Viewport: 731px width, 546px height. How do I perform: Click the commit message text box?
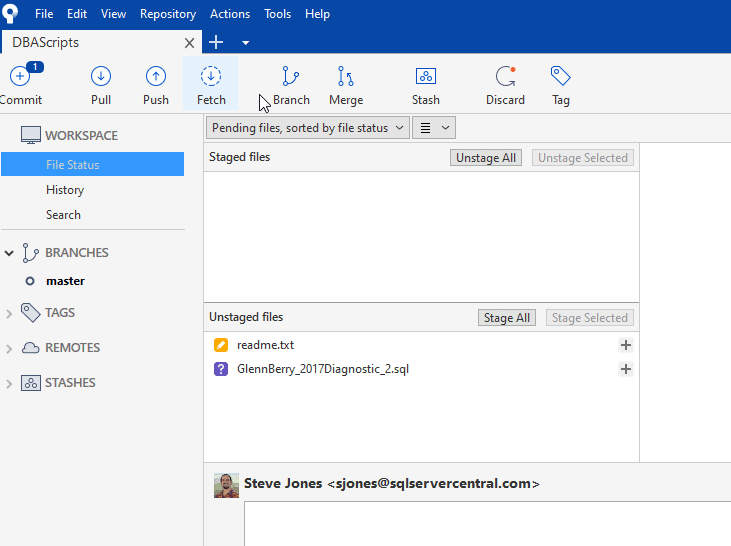(x=487, y=523)
